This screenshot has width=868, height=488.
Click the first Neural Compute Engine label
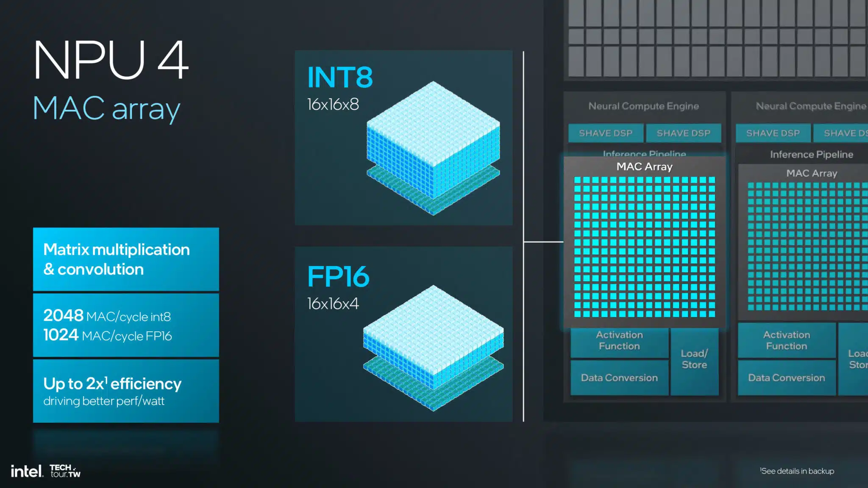coord(643,106)
